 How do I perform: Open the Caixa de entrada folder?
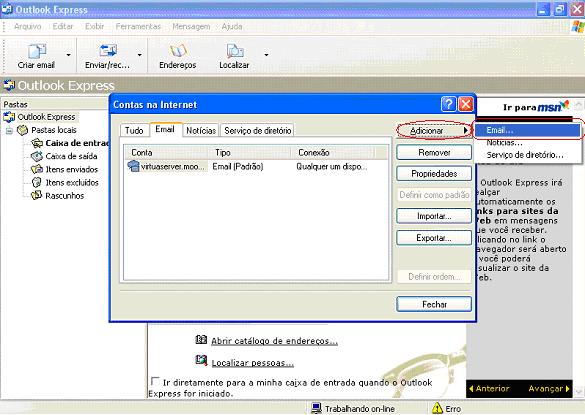coord(76,143)
